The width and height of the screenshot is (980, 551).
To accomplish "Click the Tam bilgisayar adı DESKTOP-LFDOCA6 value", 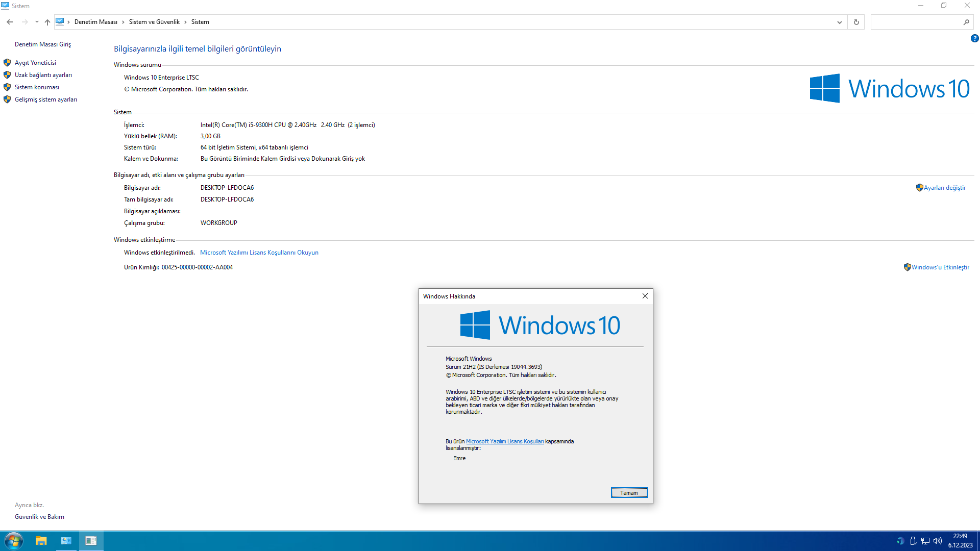I will pos(227,199).
